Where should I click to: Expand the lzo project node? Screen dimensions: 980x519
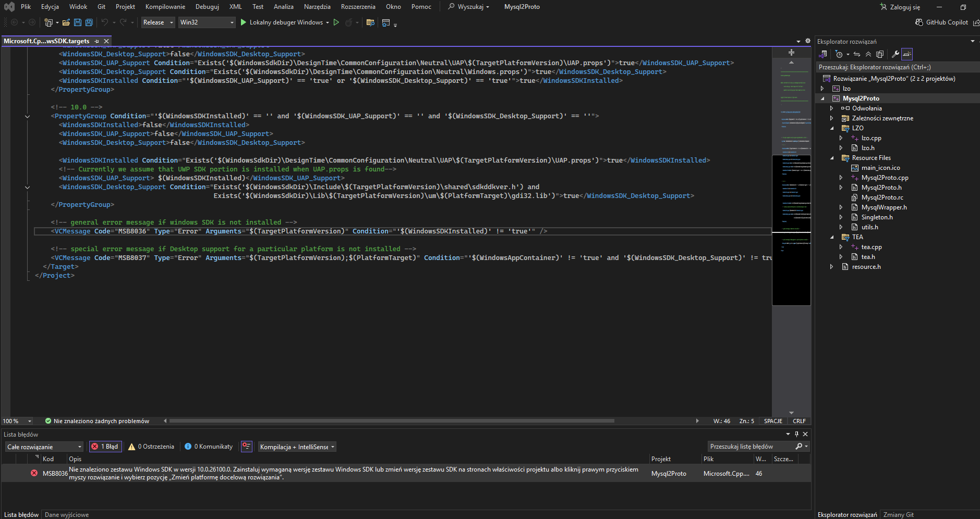(x=822, y=89)
